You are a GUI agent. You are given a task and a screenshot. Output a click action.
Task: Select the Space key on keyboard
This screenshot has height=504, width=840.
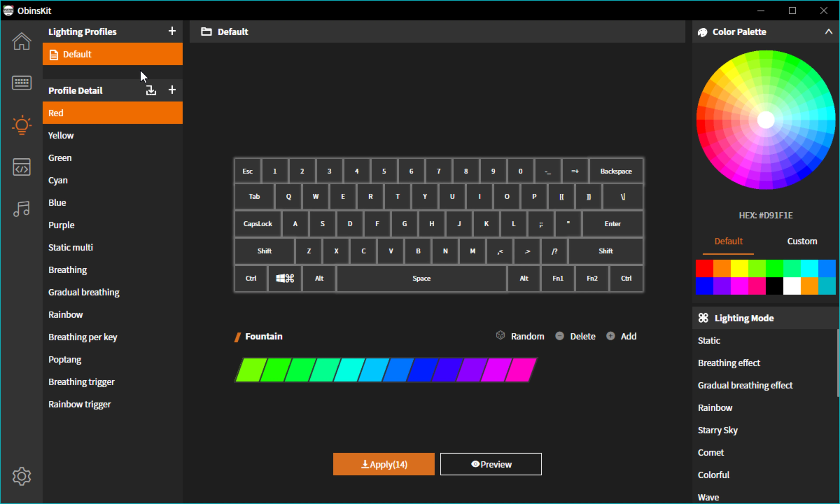tap(421, 278)
